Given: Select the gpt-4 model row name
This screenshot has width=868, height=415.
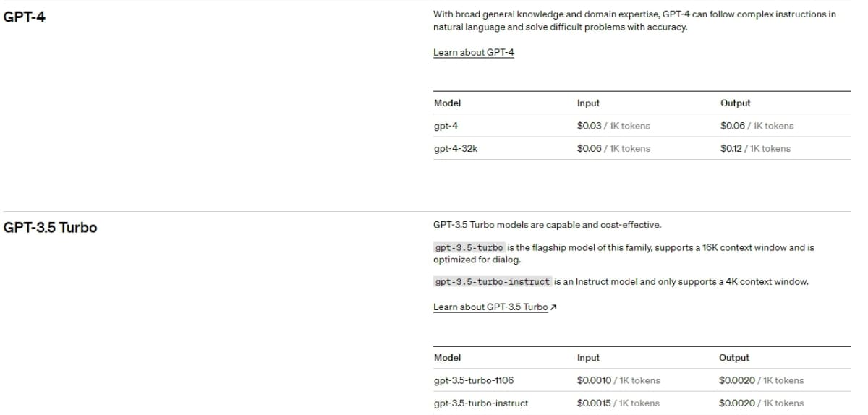Looking at the screenshot, I should click(446, 126).
